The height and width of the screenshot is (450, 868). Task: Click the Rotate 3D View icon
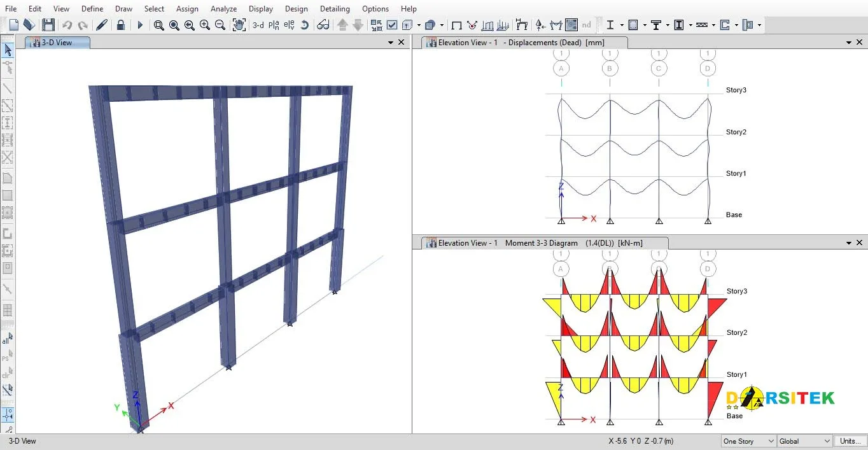pos(304,25)
